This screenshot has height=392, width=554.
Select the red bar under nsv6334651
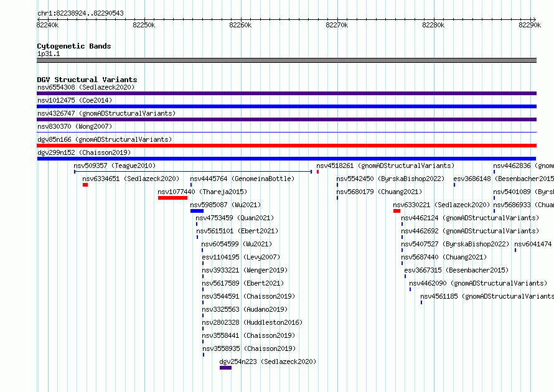click(x=85, y=185)
